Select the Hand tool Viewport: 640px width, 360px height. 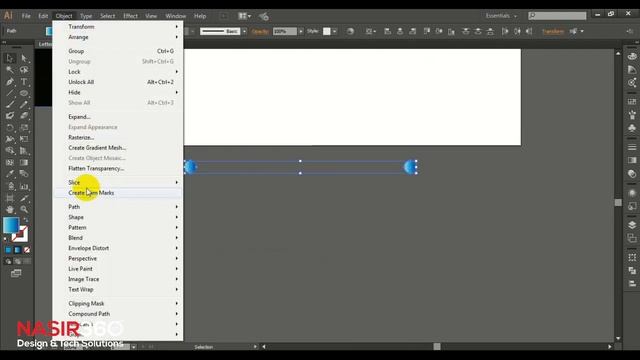(x=10, y=209)
